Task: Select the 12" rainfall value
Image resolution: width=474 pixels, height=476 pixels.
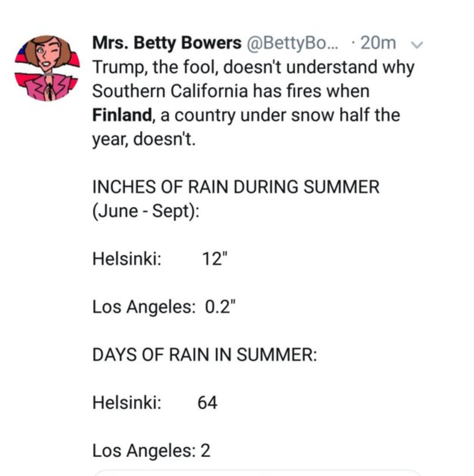Action: click(x=214, y=258)
